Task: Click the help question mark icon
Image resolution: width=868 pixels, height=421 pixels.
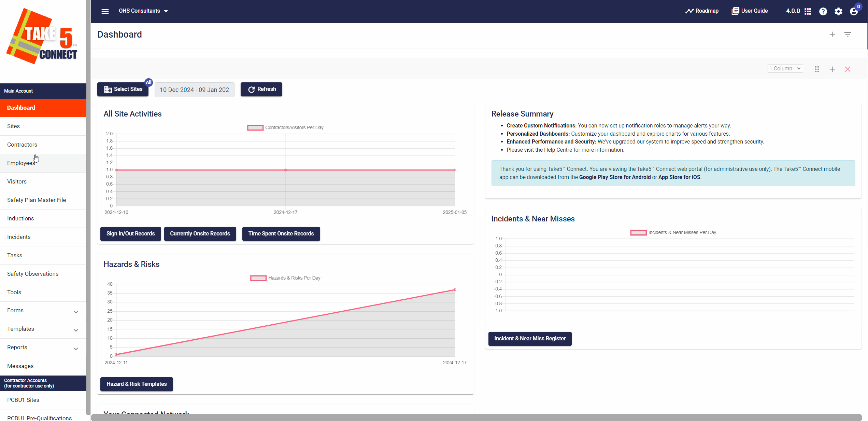Action: [x=823, y=11]
